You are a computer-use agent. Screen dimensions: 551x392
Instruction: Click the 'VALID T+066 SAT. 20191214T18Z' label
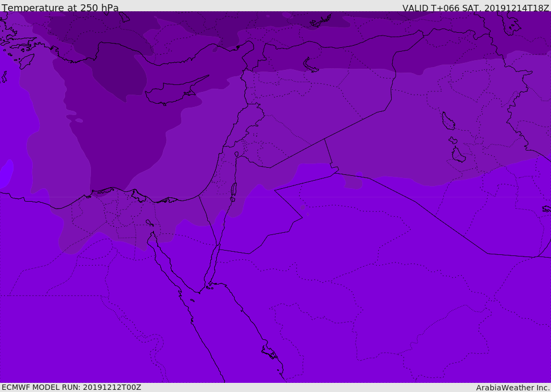[x=476, y=8]
